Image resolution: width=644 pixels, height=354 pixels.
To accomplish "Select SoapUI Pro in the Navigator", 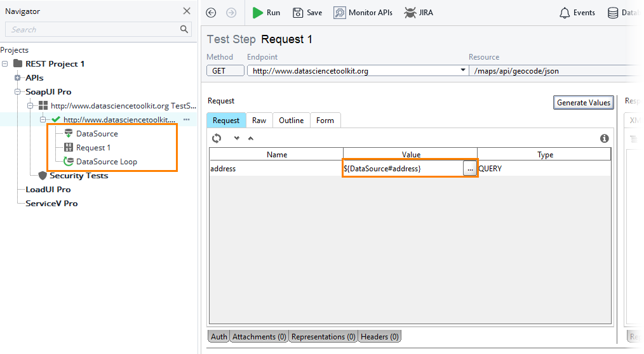I will click(x=48, y=91).
